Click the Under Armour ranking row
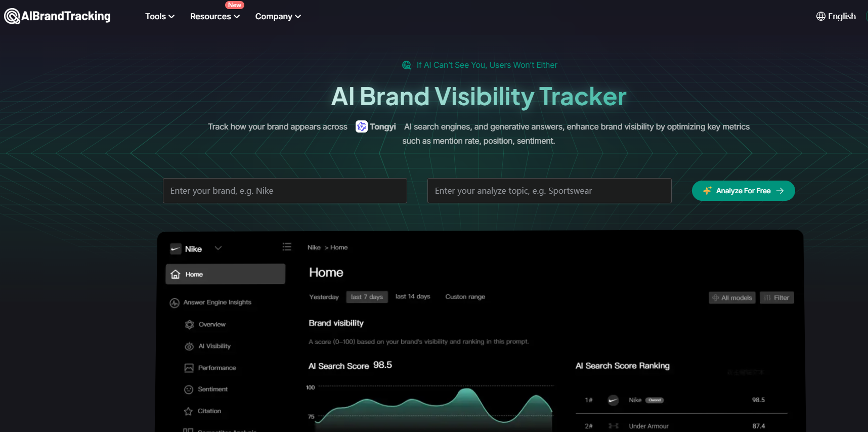 coord(681,426)
